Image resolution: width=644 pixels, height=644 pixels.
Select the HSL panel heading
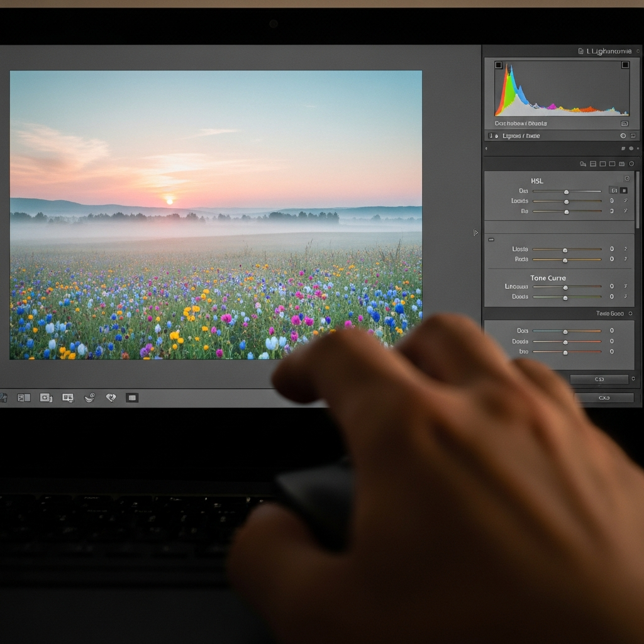click(536, 180)
